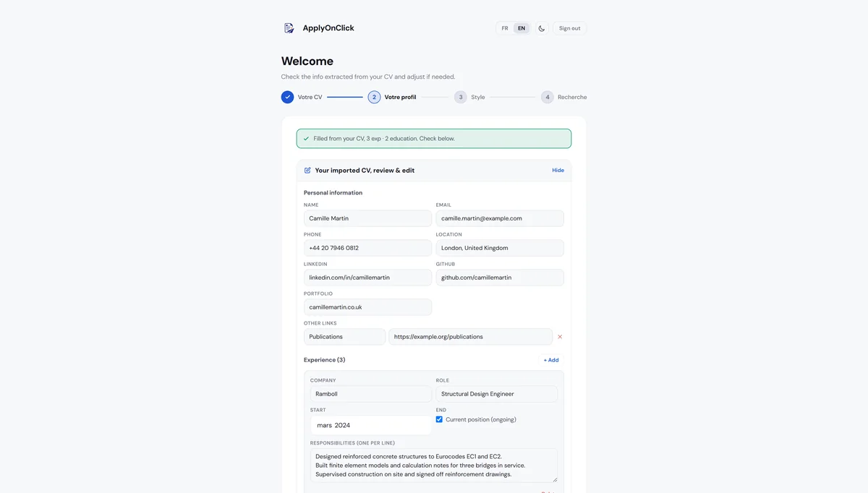Edit the Location field London, United Kingdom
The width and height of the screenshot is (868, 493).
pos(500,248)
